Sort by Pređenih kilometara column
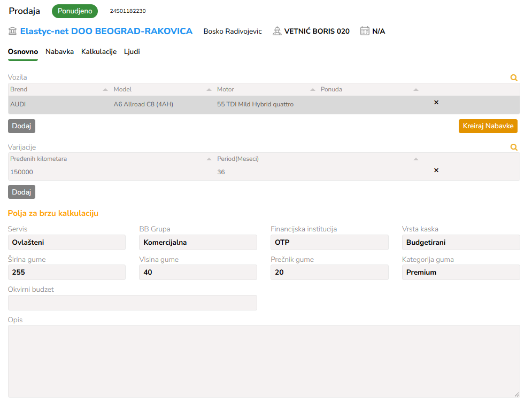This screenshot has width=532, height=404. [x=209, y=159]
